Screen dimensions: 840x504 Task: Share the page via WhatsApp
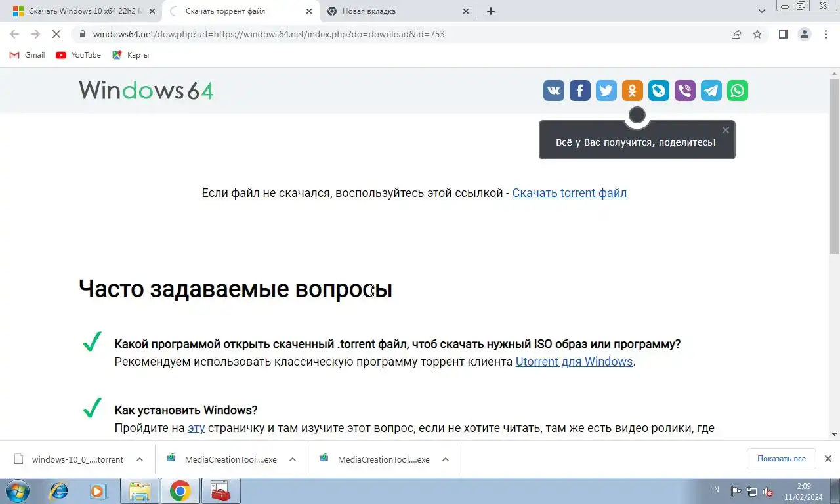tap(738, 91)
